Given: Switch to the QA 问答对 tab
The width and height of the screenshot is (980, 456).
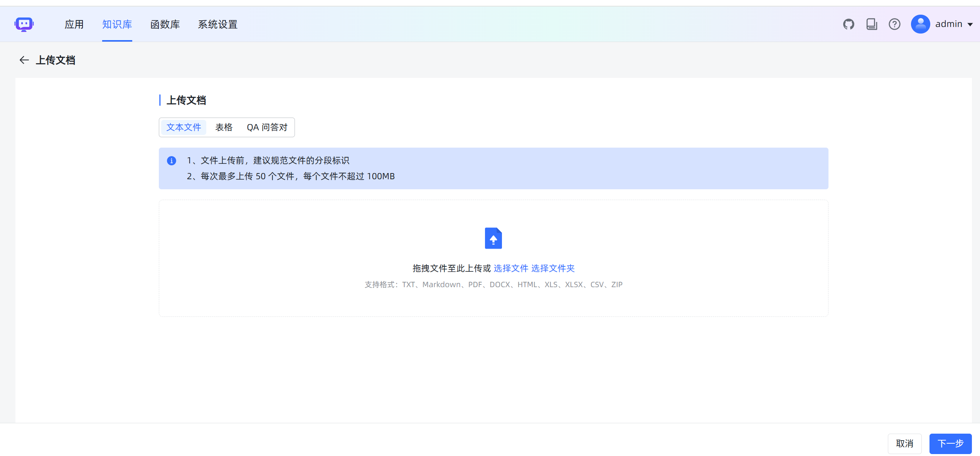Looking at the screenshot, I should (267, 127).
